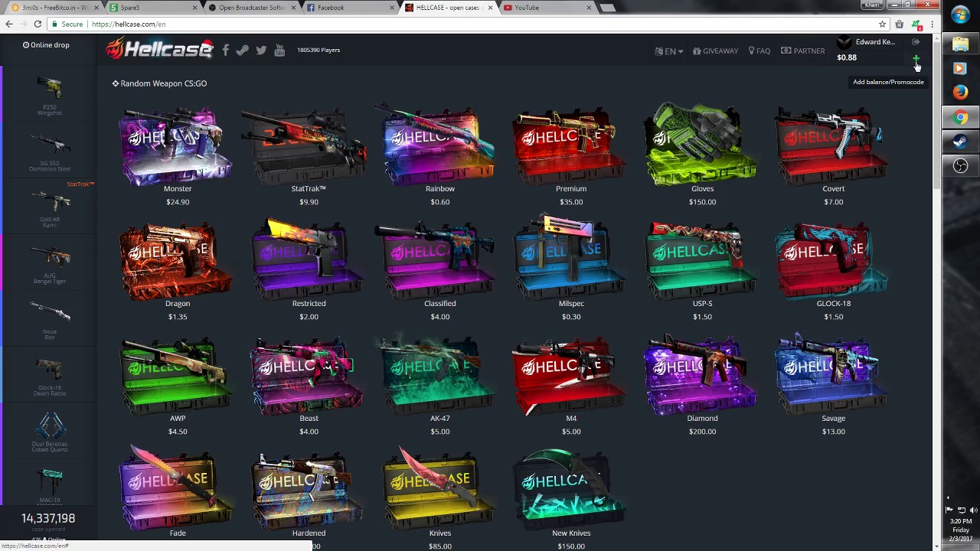Open the Diamond case $200.00

coord(702,386)
